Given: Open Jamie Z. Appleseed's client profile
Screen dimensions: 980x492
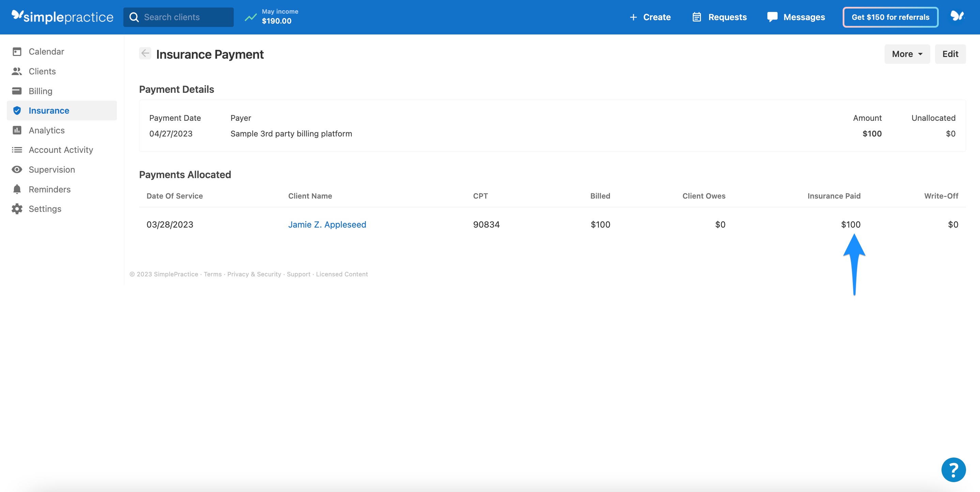Looking at the screenshot, I should click(x=327, y=224).
